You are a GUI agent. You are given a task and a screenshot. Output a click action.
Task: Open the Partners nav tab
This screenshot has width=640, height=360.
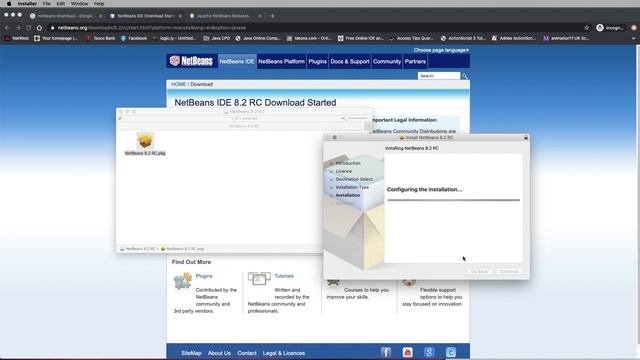point(415,62)
